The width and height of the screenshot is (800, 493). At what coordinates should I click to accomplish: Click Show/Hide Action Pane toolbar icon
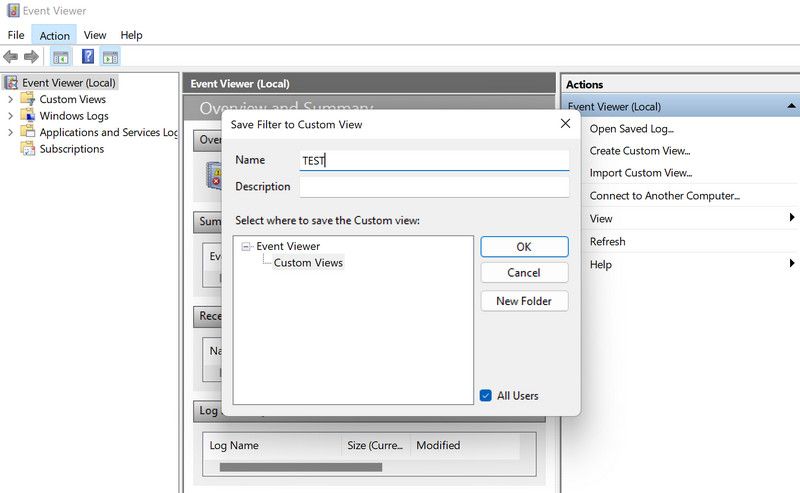click(110, 57)
